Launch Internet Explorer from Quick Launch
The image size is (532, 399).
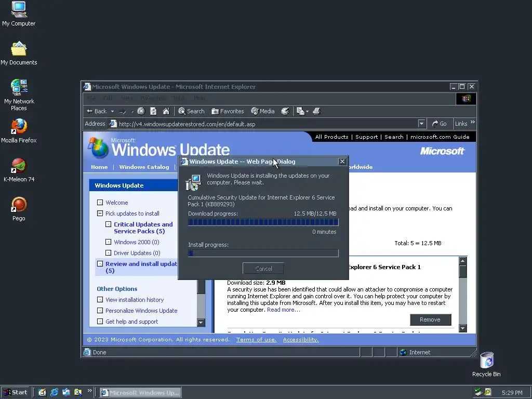tap(54, 392)
